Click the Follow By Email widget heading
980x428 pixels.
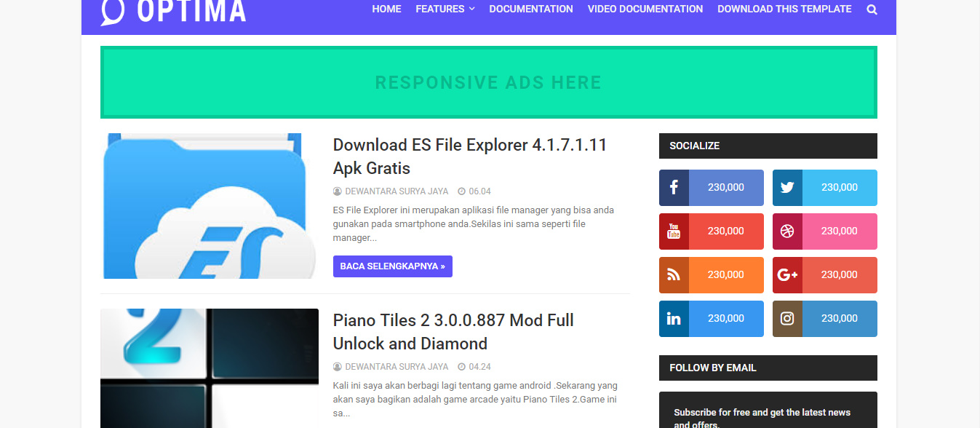768,368
